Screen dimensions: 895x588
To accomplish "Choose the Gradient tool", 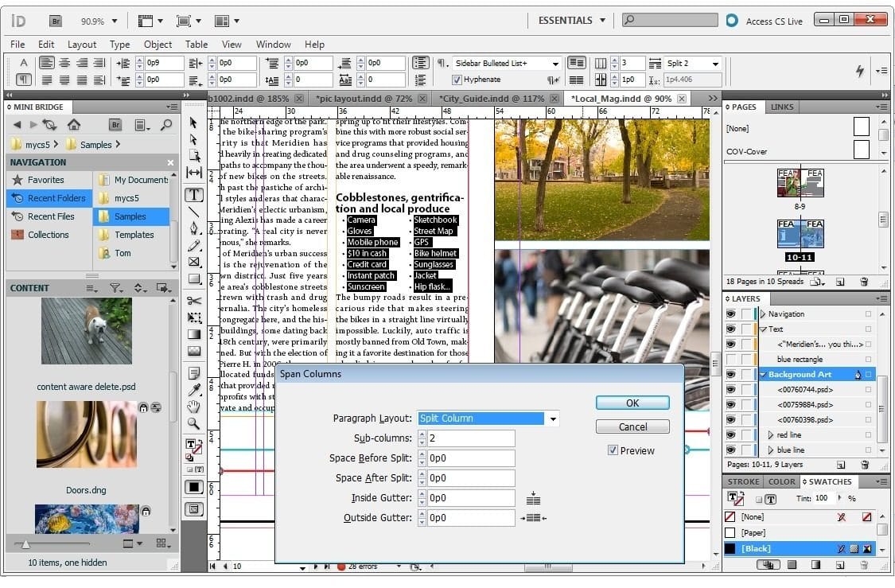I will [x=194, y=335].
